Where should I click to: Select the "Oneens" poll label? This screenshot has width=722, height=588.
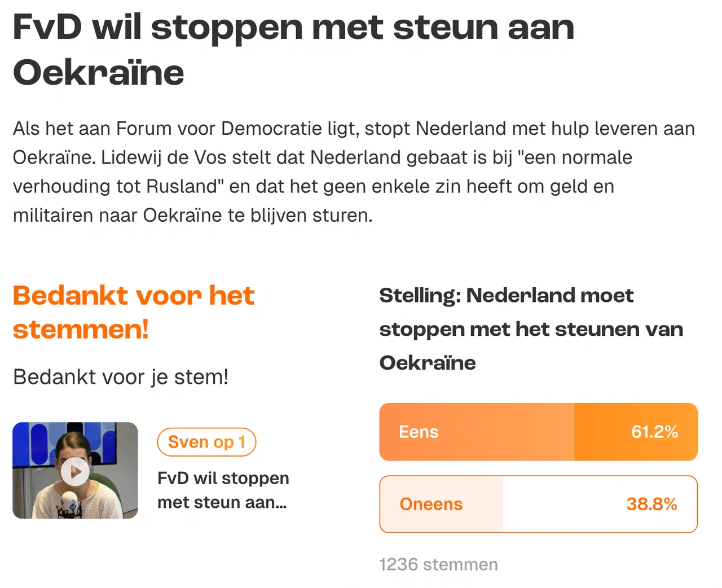431,504
